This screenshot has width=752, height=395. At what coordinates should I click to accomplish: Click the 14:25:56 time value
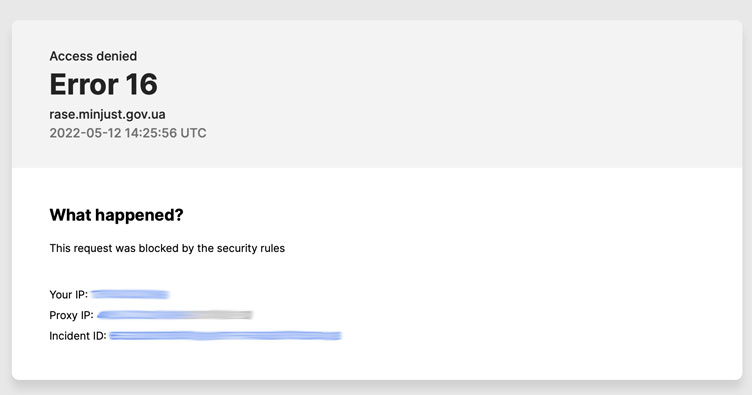pos(151,133)
